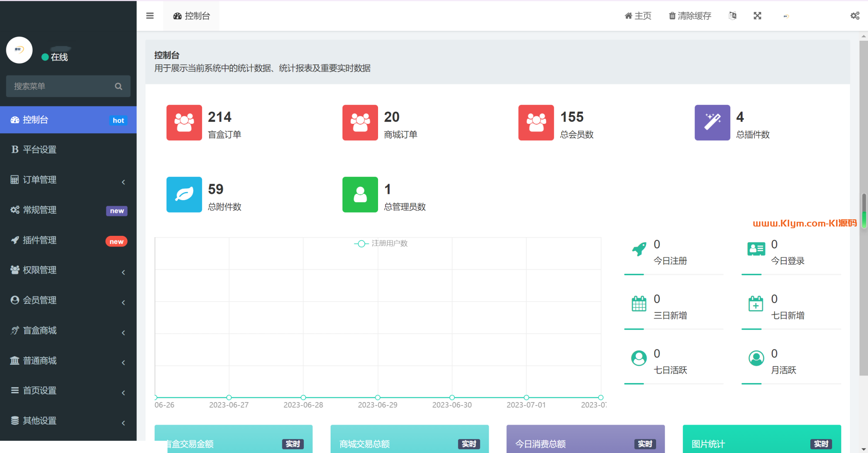Toggle the 注册用户数 chart legend
The height and width of the screenshot is (453, 868).
pos(381,243)
